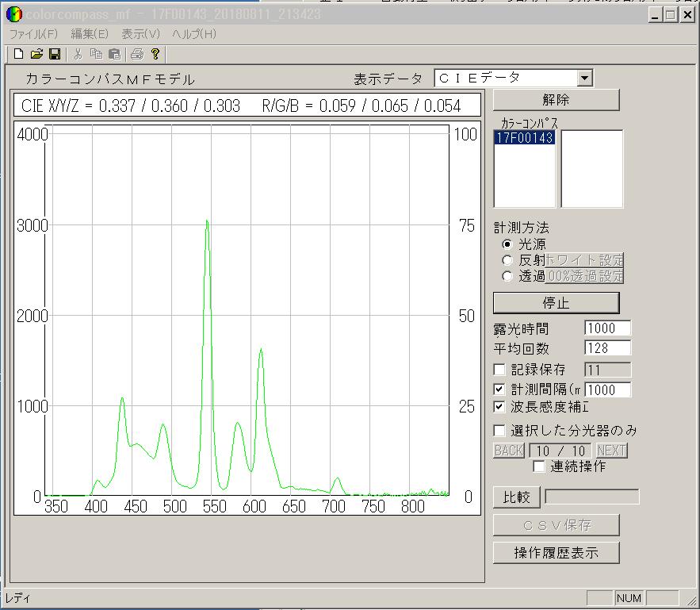Select the 光源 radio button
Viewport: 700px width, 610px height.
(x=507, y=244)
